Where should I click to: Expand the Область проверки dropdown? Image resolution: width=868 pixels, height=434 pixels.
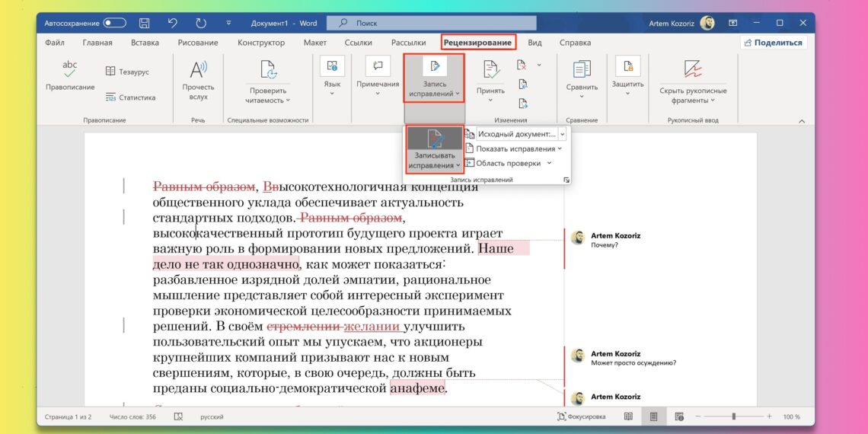coord(508,163)
